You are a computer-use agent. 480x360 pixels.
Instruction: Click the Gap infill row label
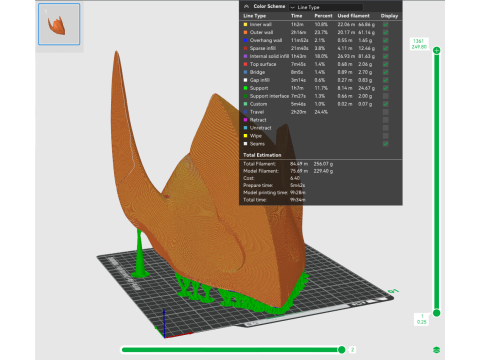(260, 80)
